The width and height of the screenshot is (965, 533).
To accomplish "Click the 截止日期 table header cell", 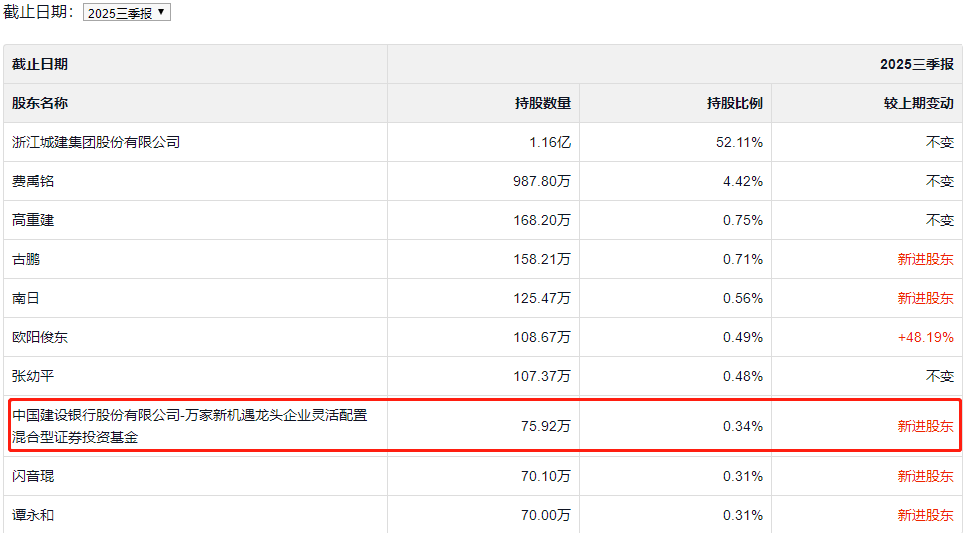I will pyautogui.click(x=40, y=64).
